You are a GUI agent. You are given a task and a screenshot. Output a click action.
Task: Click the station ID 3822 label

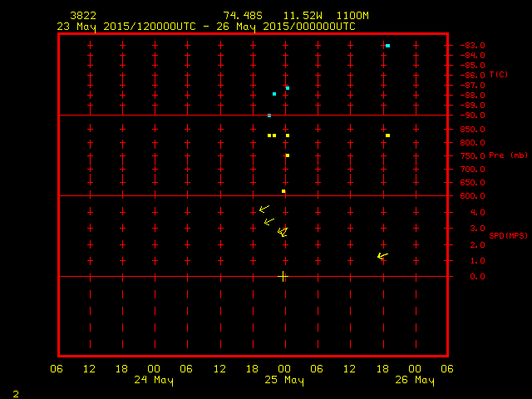[82, 16]
